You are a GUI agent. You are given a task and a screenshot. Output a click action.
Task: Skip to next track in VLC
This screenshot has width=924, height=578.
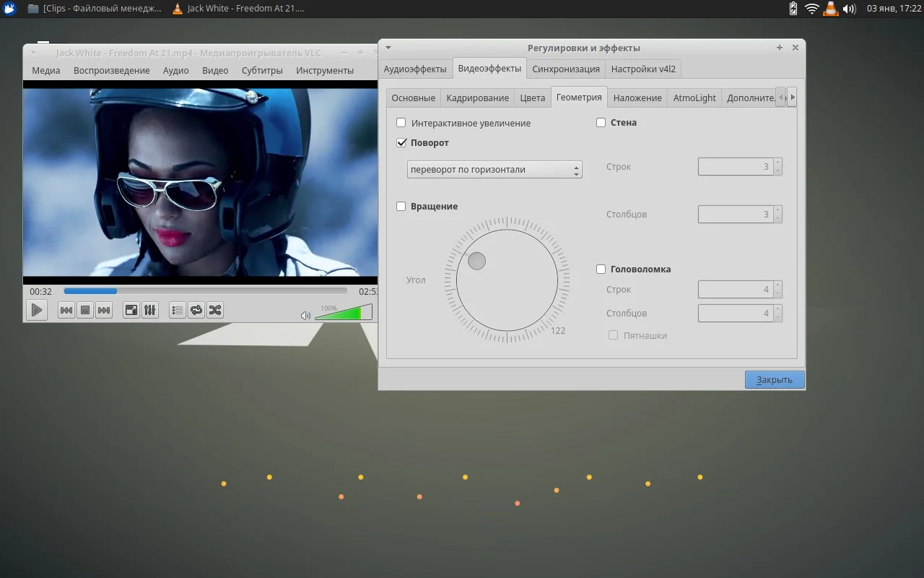pos(104,310)
